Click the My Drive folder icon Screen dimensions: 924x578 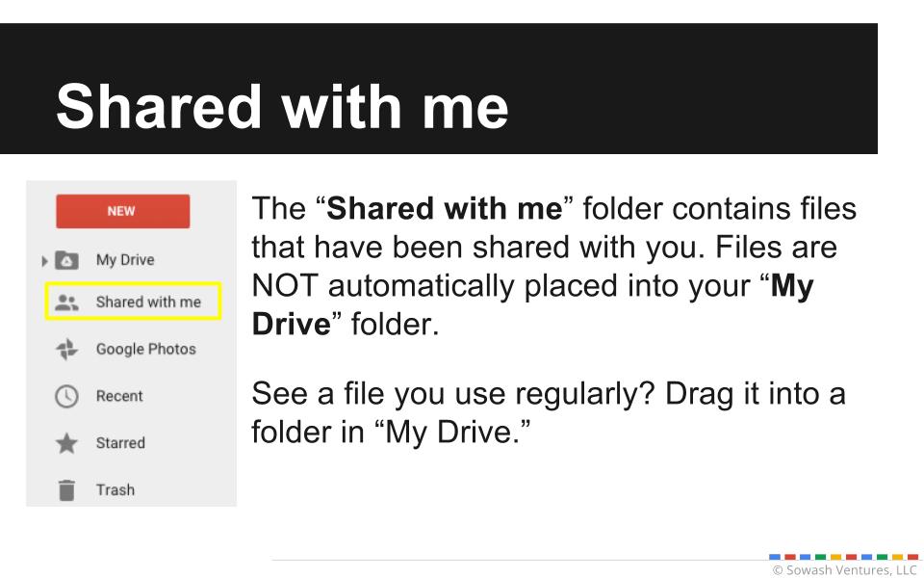coord(66,260)
